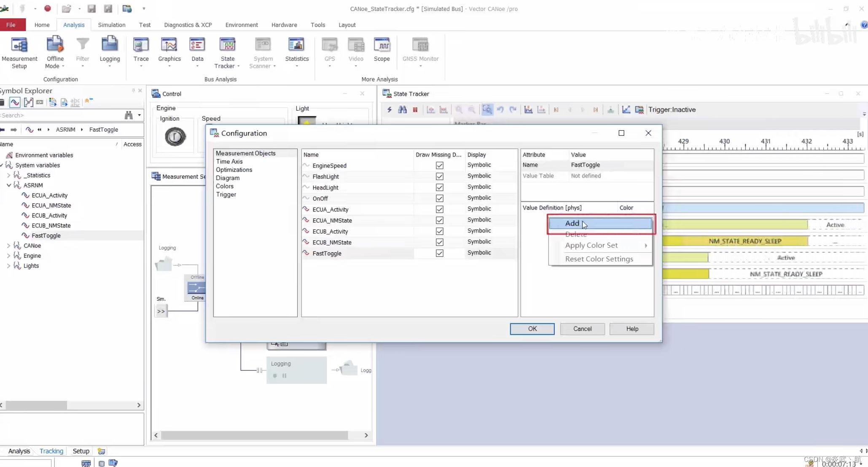Toggle checkbox for ECUA_NMState row

pos(439,220)
